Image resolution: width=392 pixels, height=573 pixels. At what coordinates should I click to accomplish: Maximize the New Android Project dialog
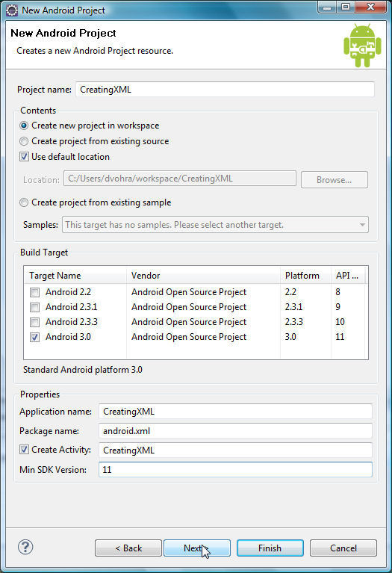346,7
